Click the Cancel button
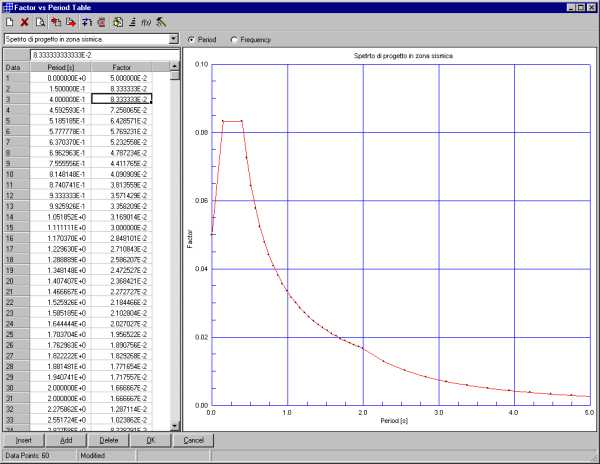 pos(194,440)
